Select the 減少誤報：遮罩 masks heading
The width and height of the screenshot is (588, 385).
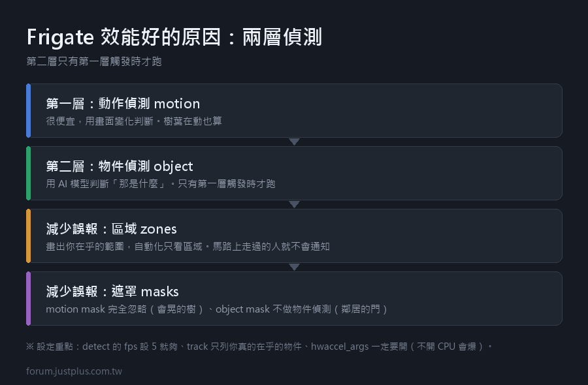[x=112, y=292]
